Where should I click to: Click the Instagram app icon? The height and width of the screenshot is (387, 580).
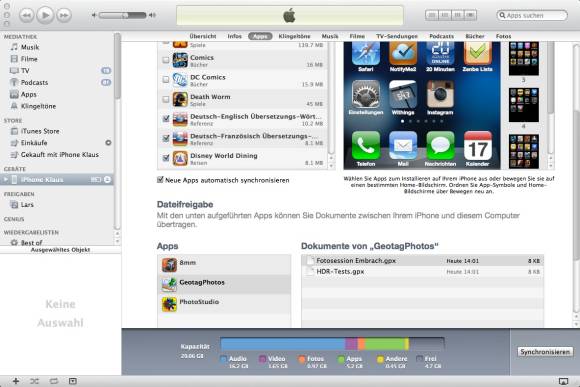pos(440,94)
